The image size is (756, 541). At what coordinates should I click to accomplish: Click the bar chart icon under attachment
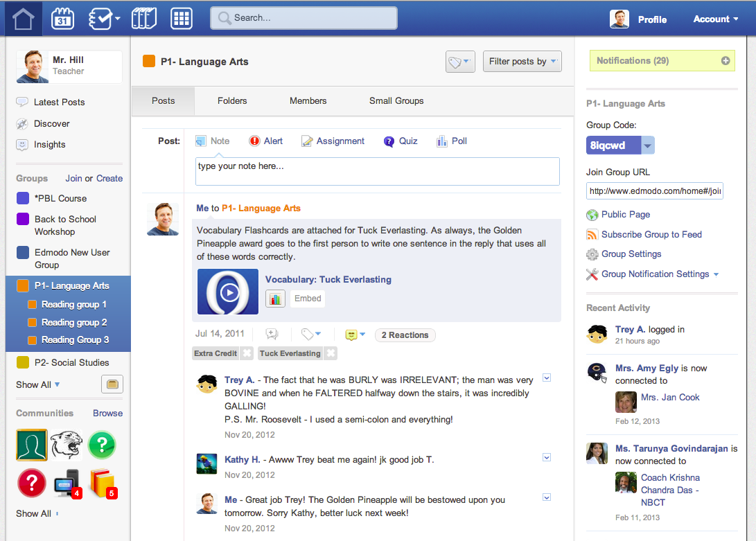click(x=275, y=299)
